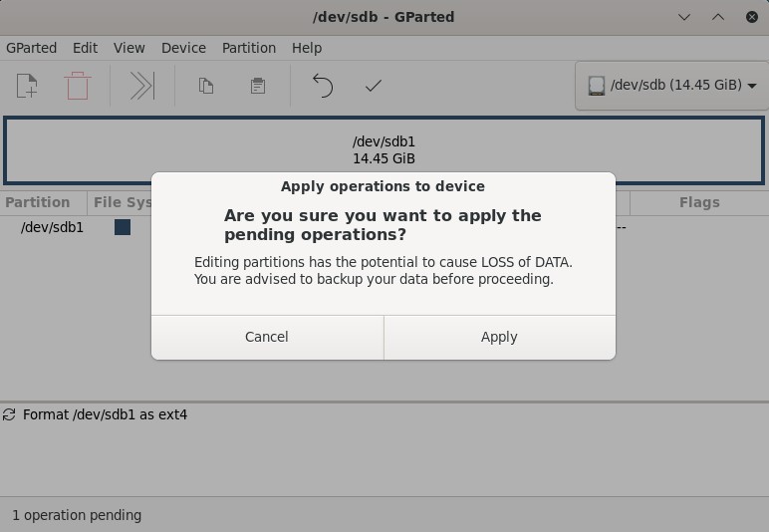The image size is (769, 532).
Task: Click the Flags column header
Action: [x=699, y=202]
